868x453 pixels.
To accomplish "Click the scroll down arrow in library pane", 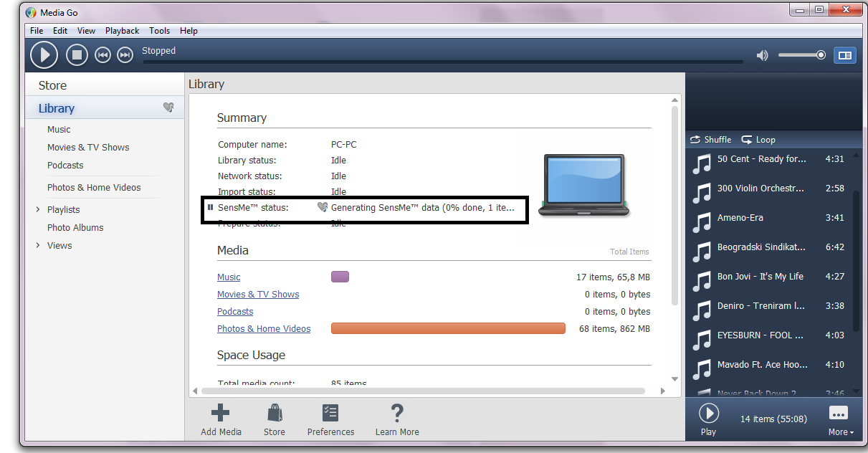I will tap(674, 379).
